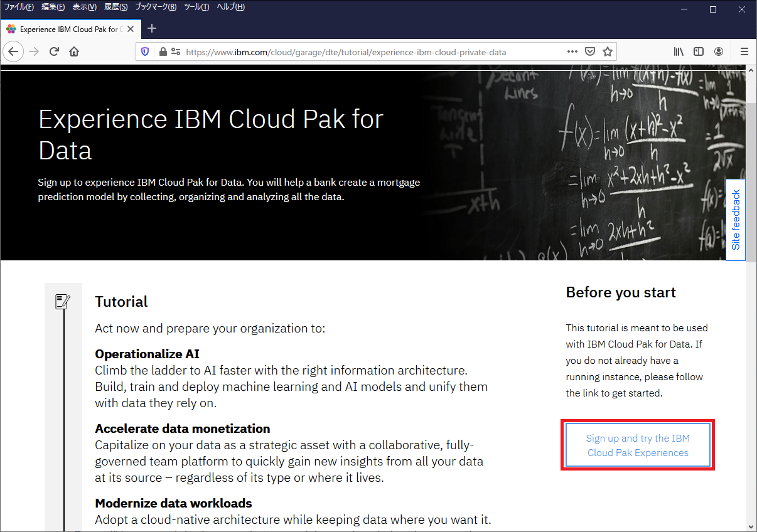
Task: Click the browser Back arrow button
Action: [x=14, y=51]
